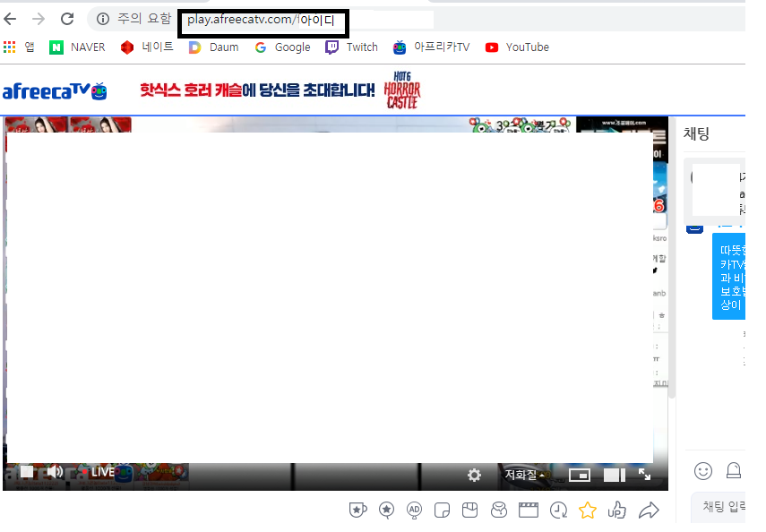Open the emoticon picker in chat
Screen dimensions: 766x532
tap(703, 470)
